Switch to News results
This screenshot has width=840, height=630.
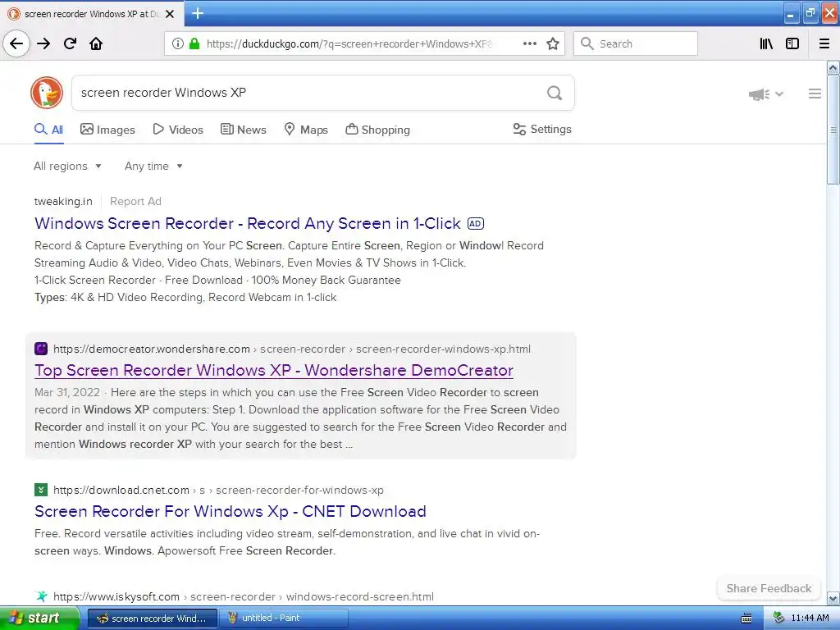[244, 130]
